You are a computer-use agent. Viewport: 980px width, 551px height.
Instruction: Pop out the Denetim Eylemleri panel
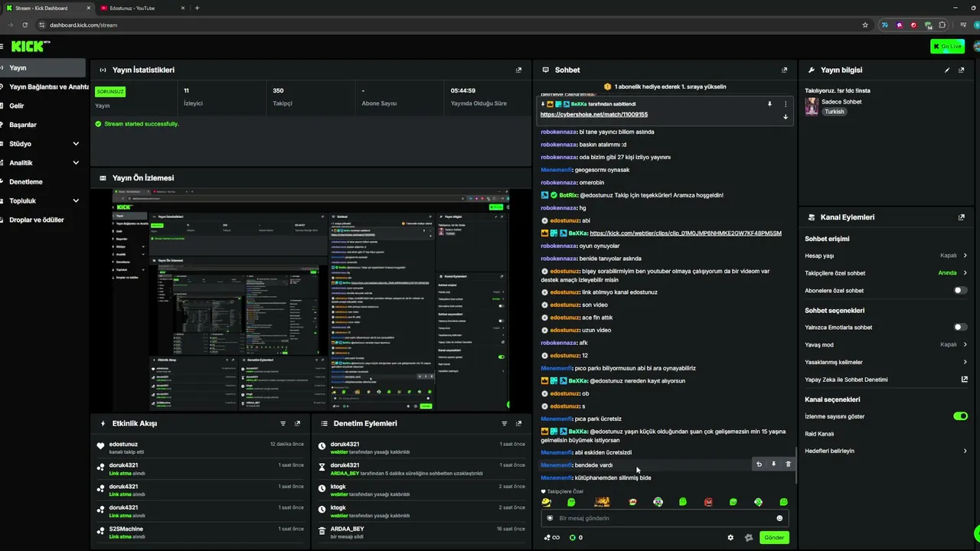tap(518, 423)
